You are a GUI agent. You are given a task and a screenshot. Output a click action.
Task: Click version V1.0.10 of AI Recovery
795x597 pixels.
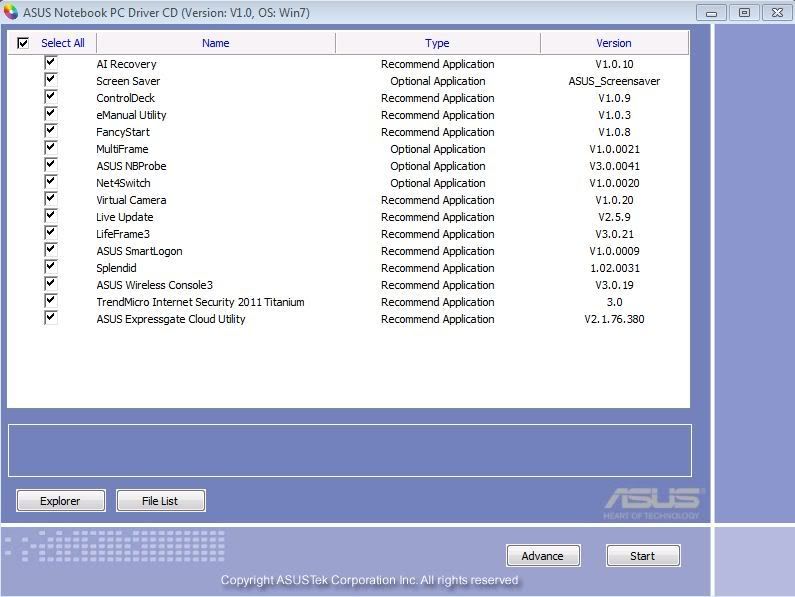pos(614,64)
